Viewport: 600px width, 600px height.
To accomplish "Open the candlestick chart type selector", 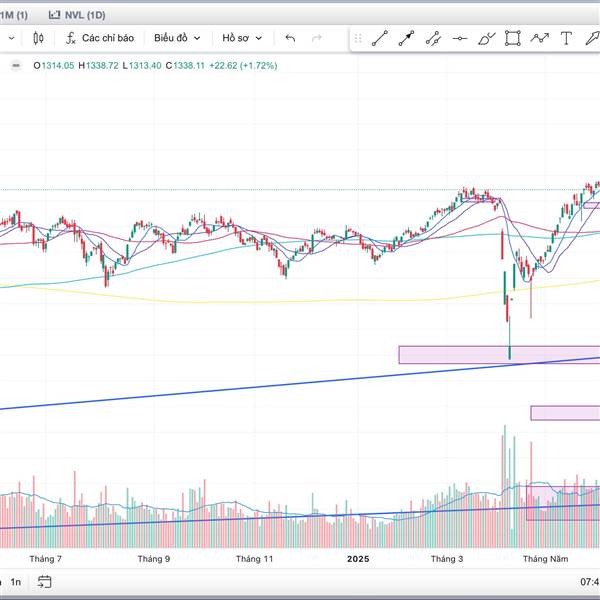I will (x=38, y=38).
